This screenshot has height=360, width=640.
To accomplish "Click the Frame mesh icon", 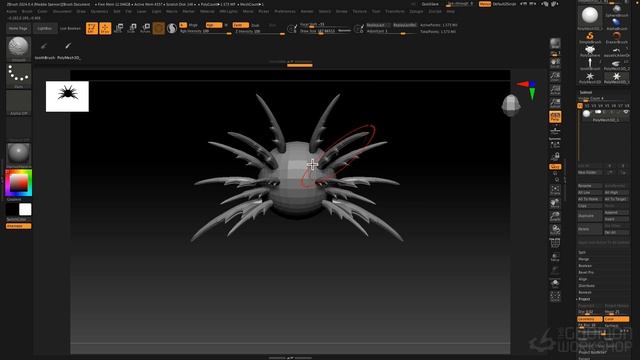I will coord(555,189).
